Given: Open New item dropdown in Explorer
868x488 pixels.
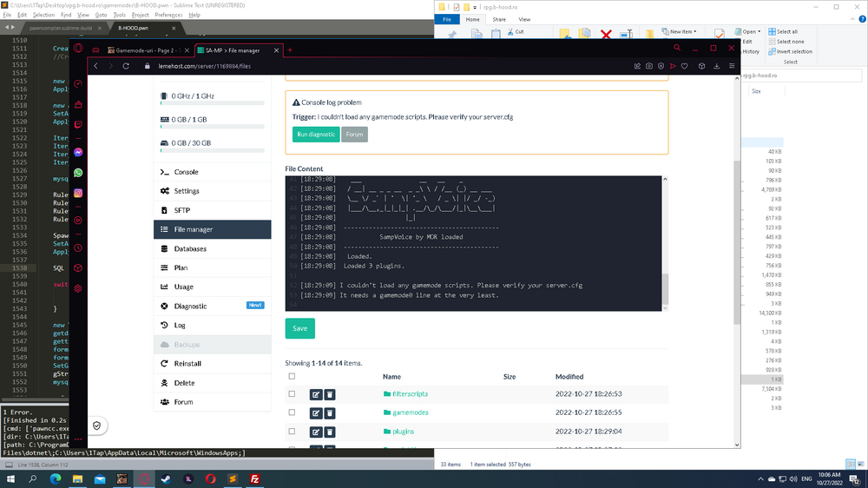Looking at the screenshot, I should [680, 31].
